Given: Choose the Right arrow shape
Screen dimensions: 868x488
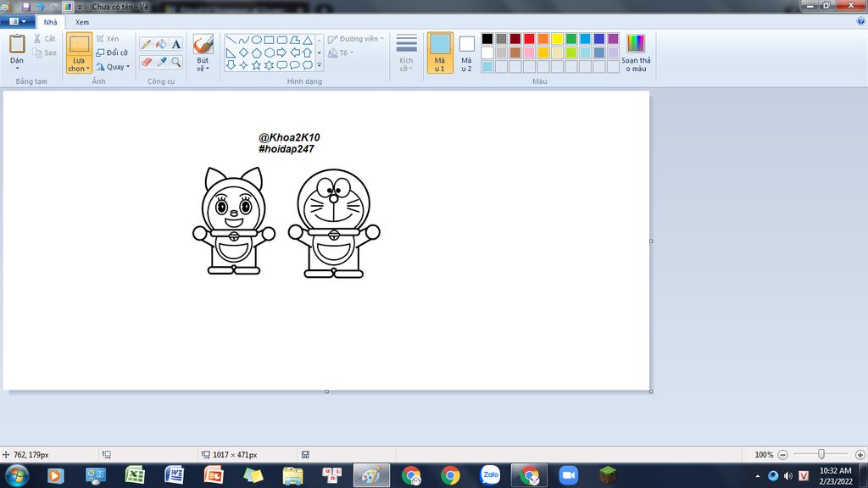Looking at the screenshot, I should click(281, 53).
